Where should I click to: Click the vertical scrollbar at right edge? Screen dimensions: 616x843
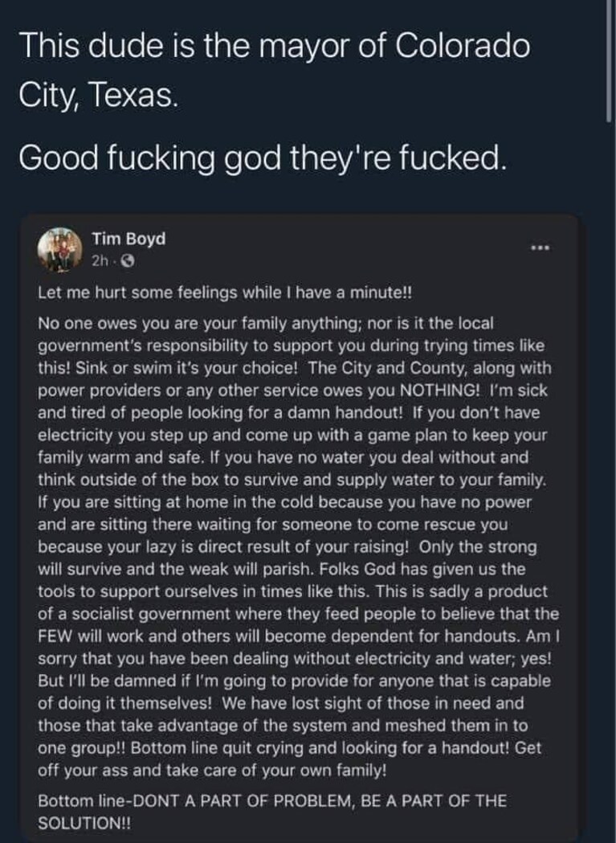click(x=610, y=62)
